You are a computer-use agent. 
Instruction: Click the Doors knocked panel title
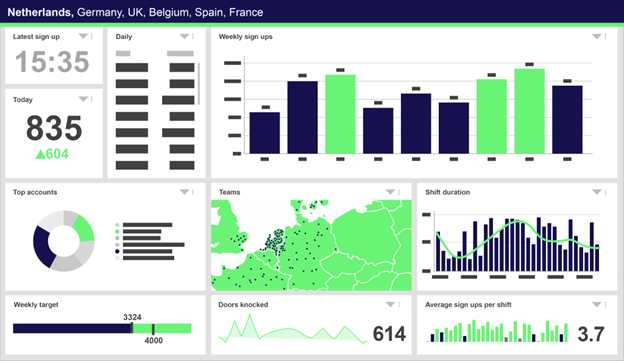[x=243, y=305]
